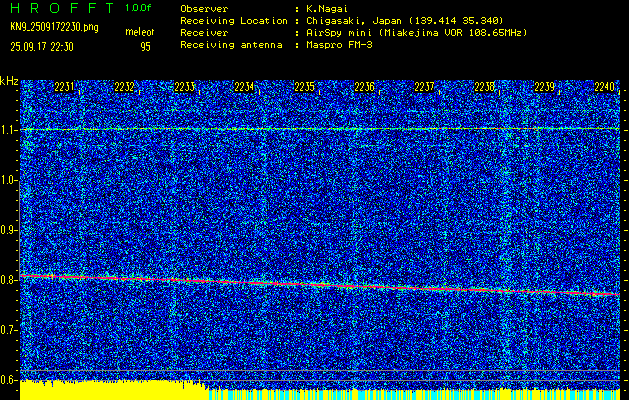The height and width of the screenshot is (400, 629).
Task: Click the 2240 time marker
Action: (605, 87)
